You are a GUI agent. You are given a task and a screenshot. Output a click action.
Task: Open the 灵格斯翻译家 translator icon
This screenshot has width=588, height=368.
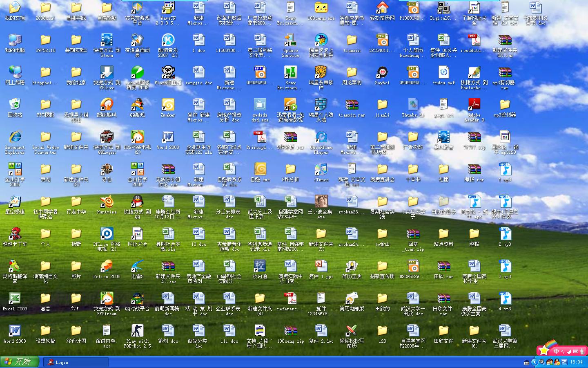(15, 272)
